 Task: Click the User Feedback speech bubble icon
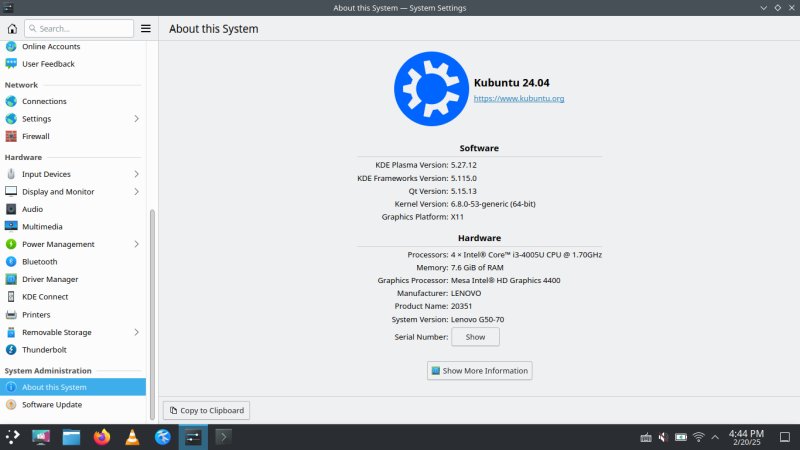tap(11, 64)
